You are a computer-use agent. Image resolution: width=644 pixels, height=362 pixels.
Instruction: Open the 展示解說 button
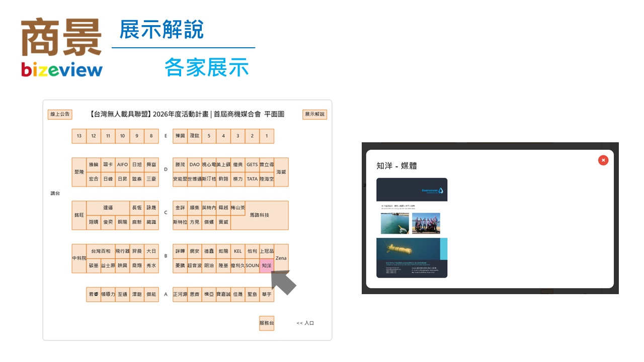tap(314, 114)
